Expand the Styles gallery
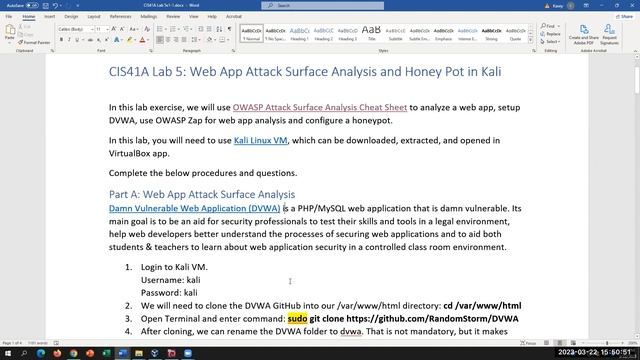The width and height of the screenshot is (640, 360). click(x=531, y=40)
